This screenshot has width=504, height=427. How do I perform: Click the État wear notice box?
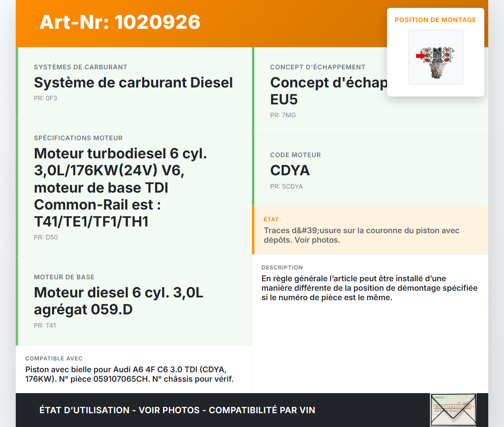pos(370,230)
